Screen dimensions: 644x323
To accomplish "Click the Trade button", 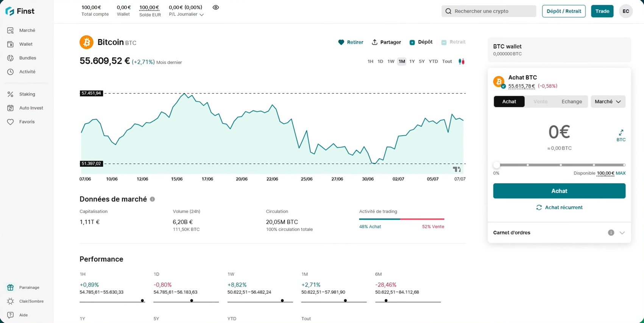I will click(x=602, y=11).
